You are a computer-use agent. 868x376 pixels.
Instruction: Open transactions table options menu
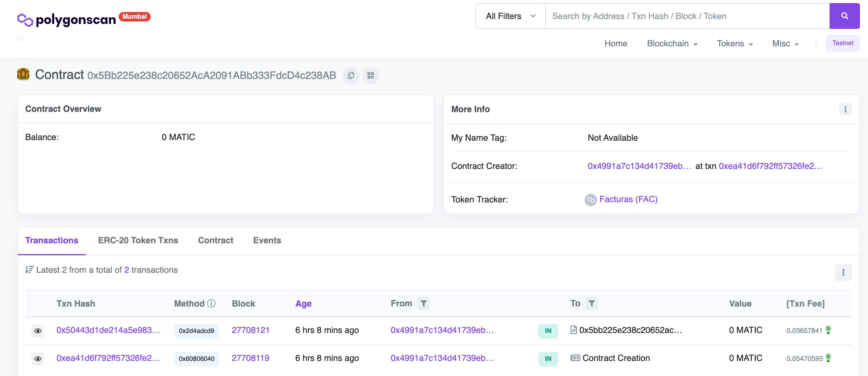click(x=843, y=272)
